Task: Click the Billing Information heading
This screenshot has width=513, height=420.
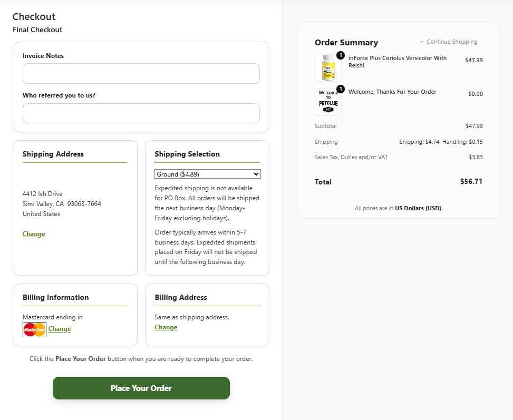Action: tap(55, 297)
